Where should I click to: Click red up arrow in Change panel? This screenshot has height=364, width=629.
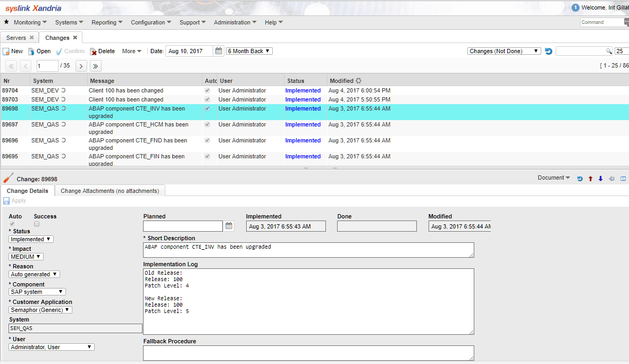point(590,179)
